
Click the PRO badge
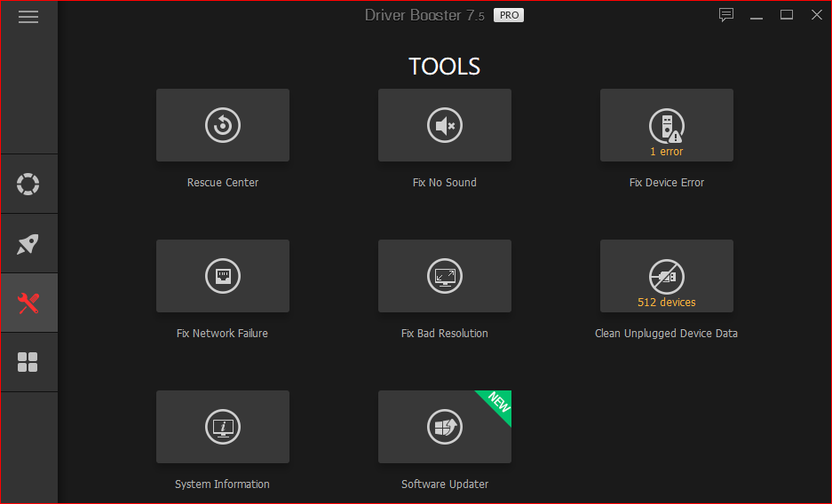pos(509,15)
